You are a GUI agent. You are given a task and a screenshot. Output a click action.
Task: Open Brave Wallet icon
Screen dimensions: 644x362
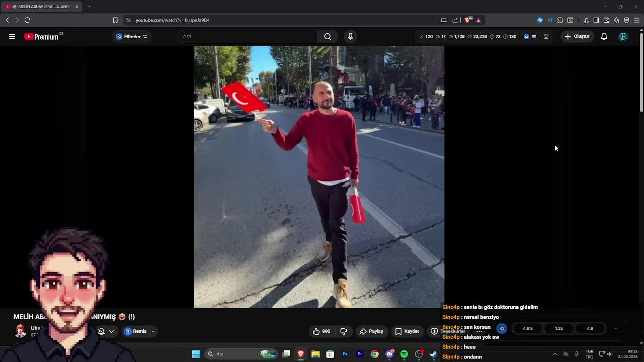click(606, 20)
